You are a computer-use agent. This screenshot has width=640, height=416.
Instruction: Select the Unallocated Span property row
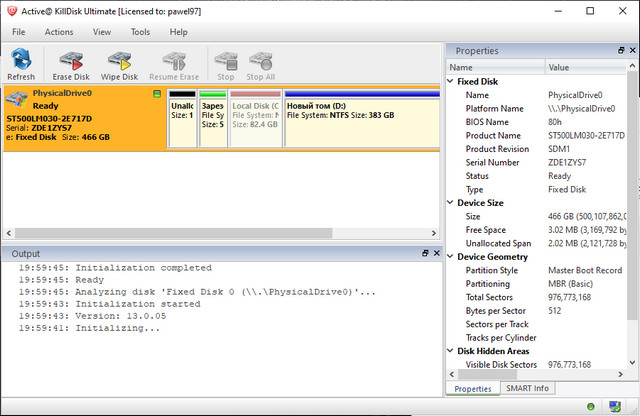[537, 243]
